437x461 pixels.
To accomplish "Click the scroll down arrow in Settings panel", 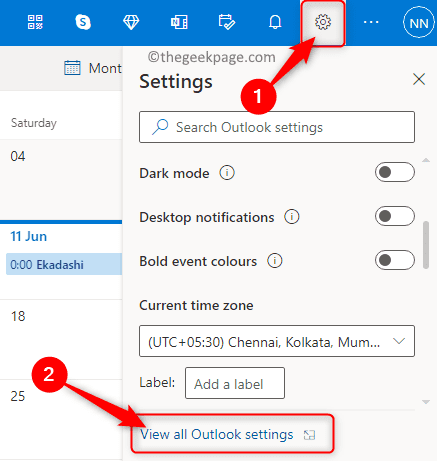I will click(426, 402).
